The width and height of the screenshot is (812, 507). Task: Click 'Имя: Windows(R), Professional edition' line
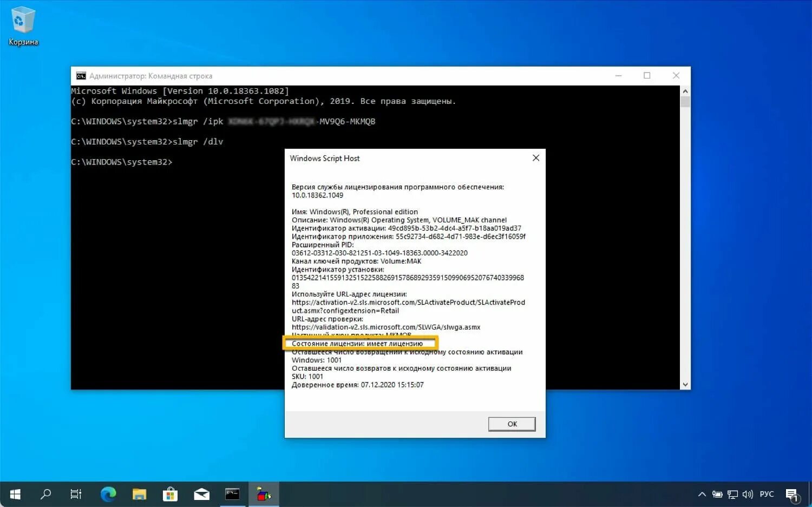(355, 212)
